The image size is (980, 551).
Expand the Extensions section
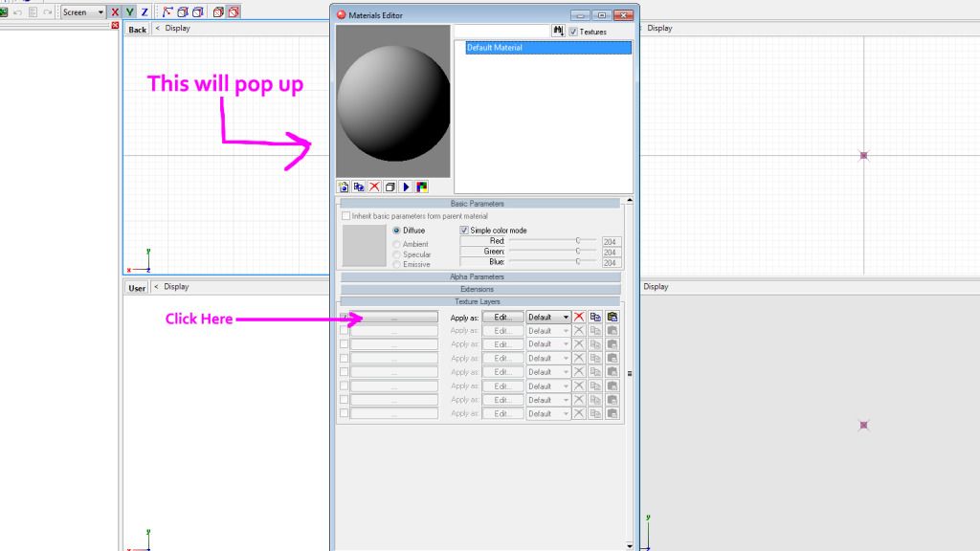(x=479, y=289)
